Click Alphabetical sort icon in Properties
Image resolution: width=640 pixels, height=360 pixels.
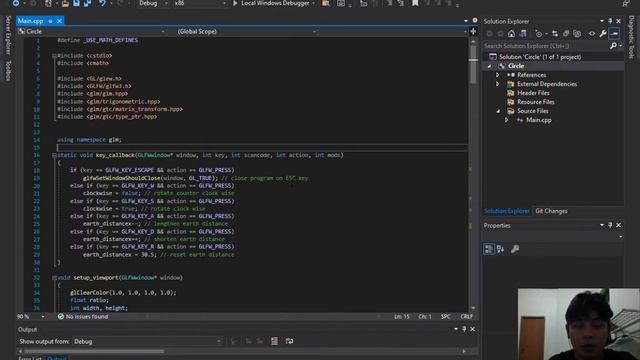pyautogui.click(x=500, y=249)
